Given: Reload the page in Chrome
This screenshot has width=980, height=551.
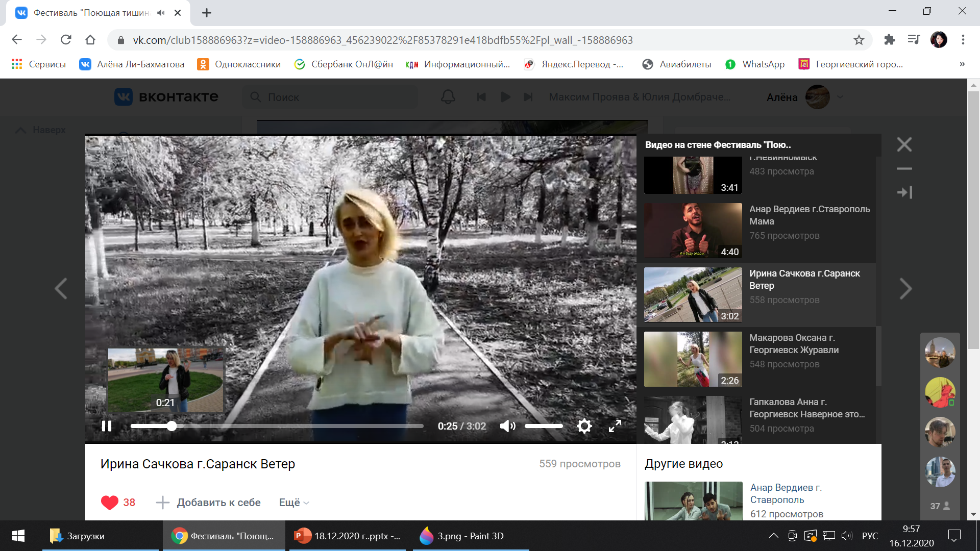Looking at the screenshot, I should 66,40.
